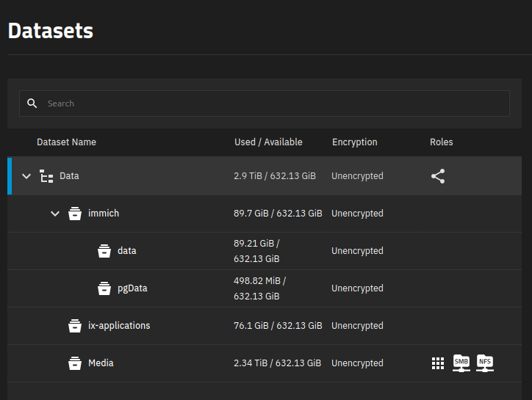This screenshot has height=400, width=532.
Task: Click the immich dataset bucket icon
Action: [x=75, y=214]
